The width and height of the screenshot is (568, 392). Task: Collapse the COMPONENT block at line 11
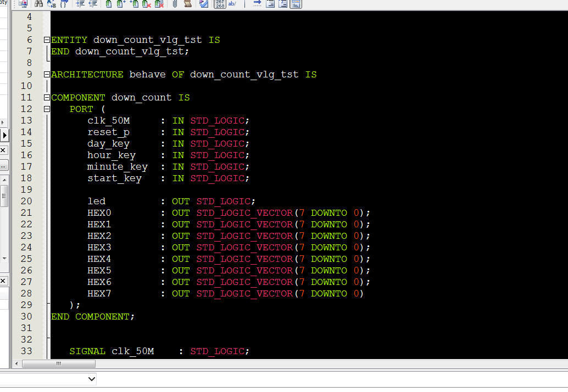[47, 97]
